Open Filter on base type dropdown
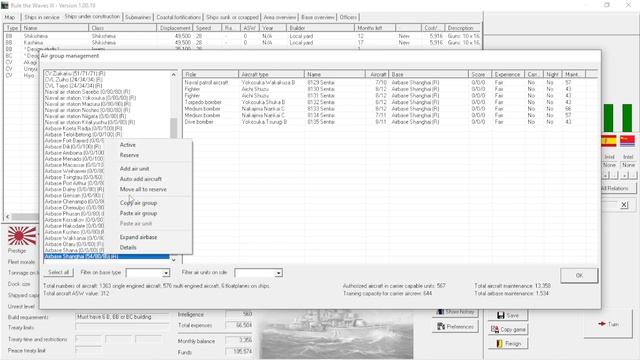 pos(166,273)
